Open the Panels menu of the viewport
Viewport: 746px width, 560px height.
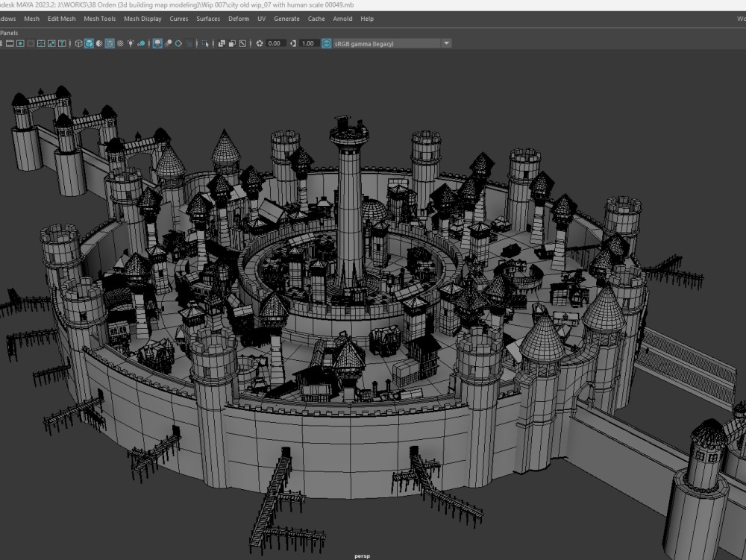pyautogui.click(x=9, y=33)
